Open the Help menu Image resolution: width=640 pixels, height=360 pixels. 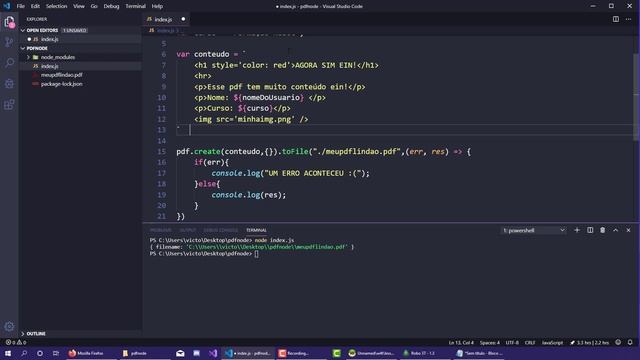coord(157,6)
